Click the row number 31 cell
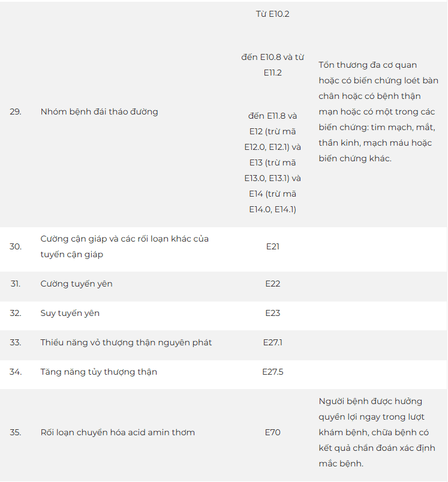Screen dimensions: 448x482 [x=16, y=284]
